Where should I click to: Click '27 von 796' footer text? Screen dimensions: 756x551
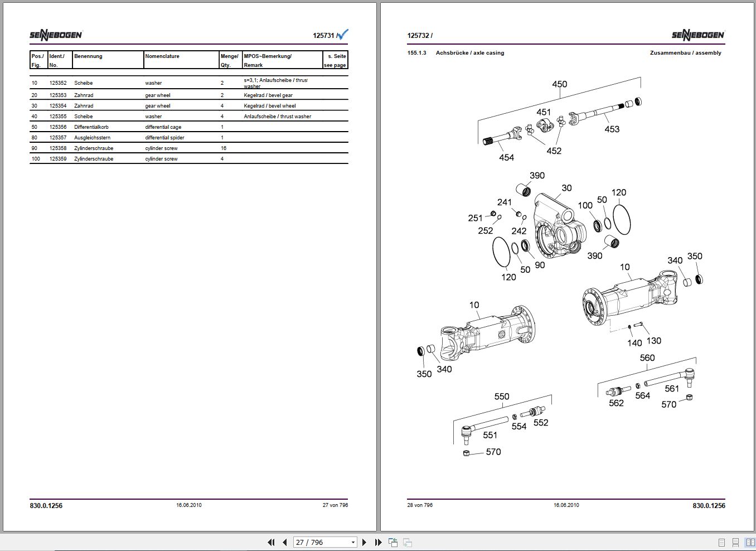335,505
